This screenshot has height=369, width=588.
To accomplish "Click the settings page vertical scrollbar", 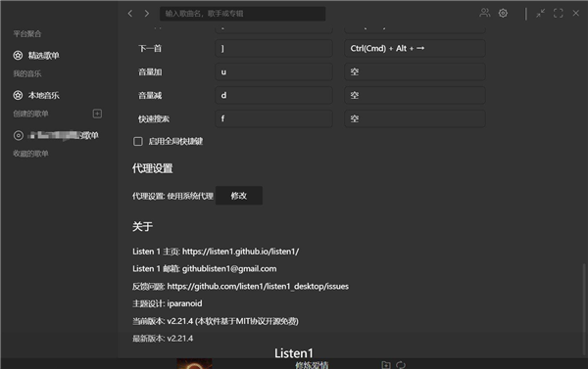I will click(x=584, y=309).
